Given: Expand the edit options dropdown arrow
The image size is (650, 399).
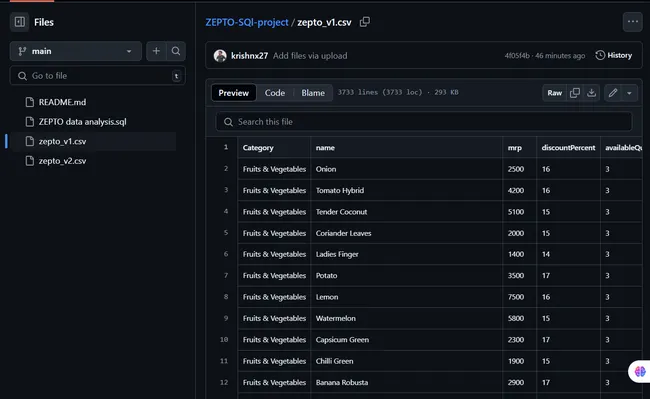Looking at the screenshot, I should [629, 93].
